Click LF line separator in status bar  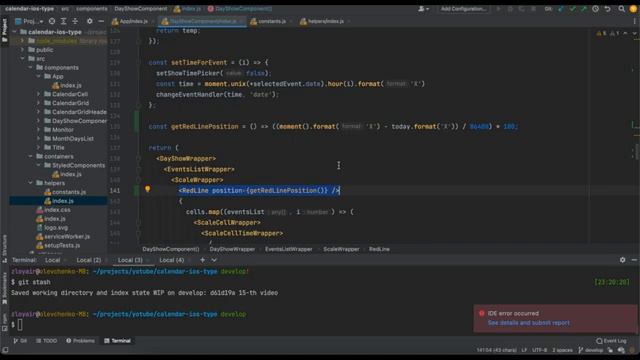tap(524, 350)
